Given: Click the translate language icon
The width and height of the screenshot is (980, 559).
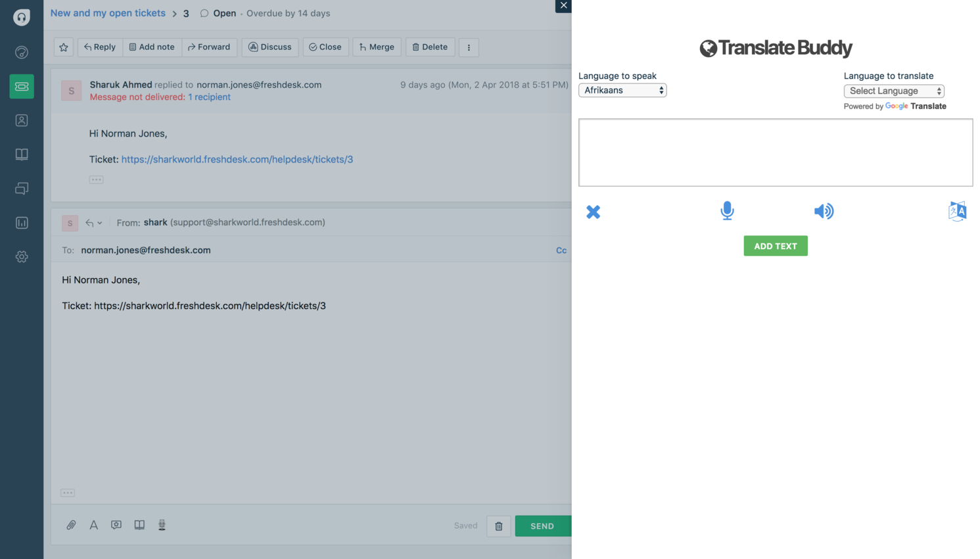Looking at the screenshot, I should [x=957, y=211].
